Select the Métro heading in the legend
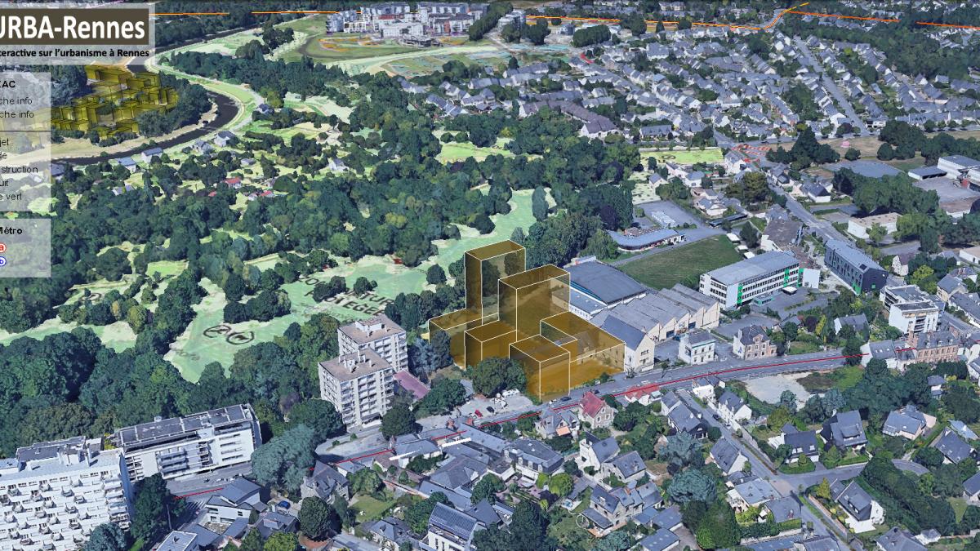The width and height of the screenshot is (980, 551). click(x=11, y=230)
